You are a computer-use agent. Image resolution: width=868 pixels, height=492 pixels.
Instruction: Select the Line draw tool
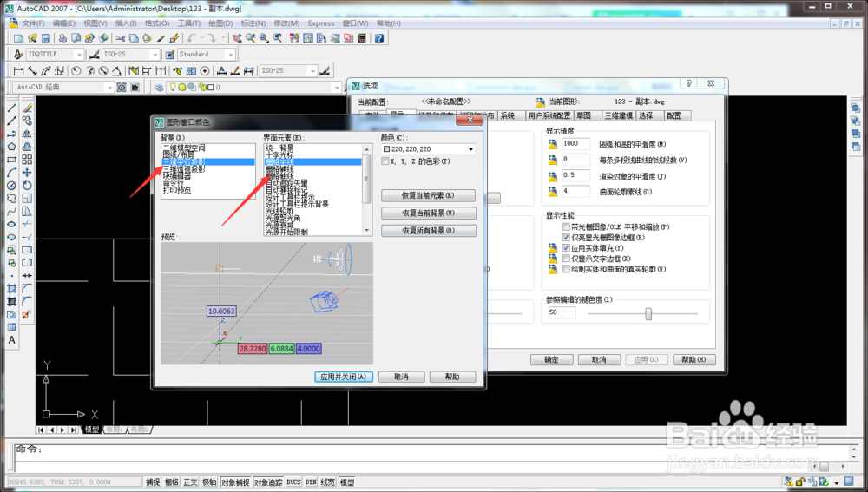tap(11, 108)
